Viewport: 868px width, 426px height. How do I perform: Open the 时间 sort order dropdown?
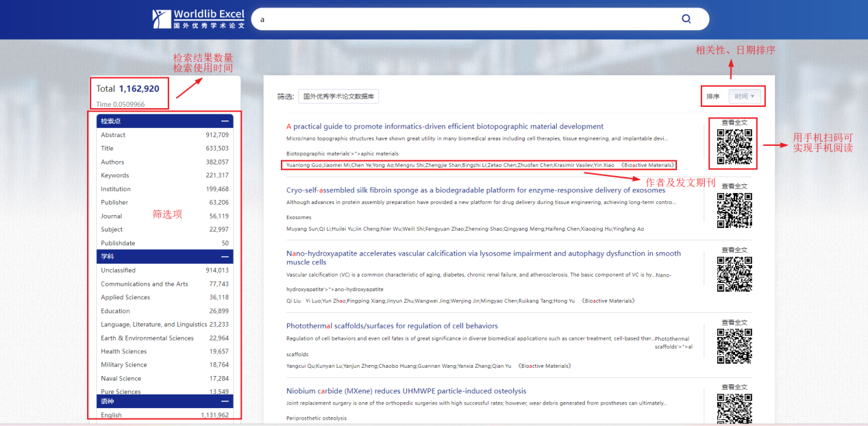(x=745, y=97)
